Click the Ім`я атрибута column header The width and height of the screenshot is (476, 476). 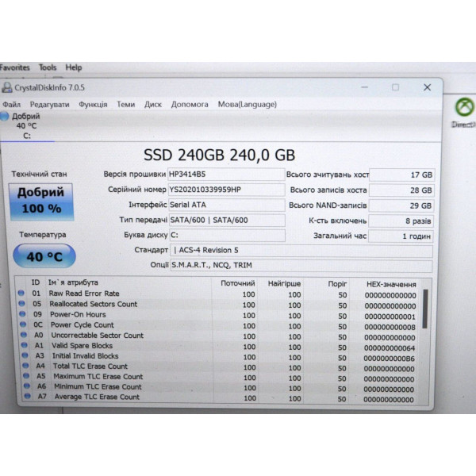(x=73, y=282)
